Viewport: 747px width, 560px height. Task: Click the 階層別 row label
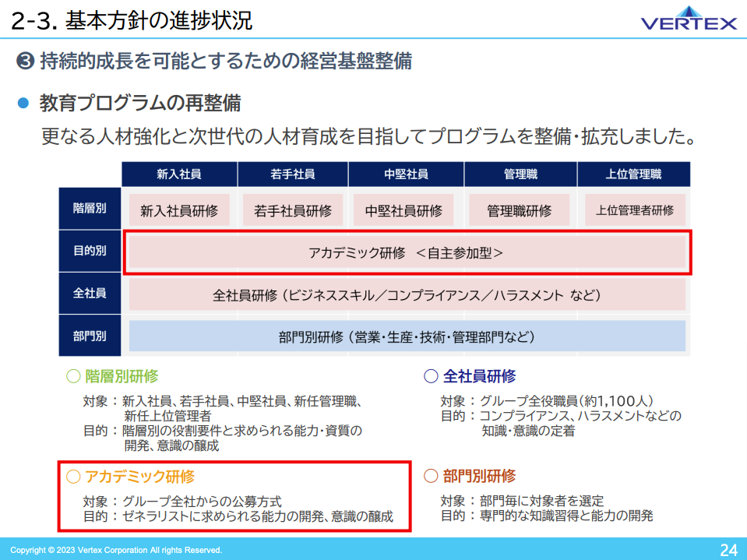click(90, 208)
